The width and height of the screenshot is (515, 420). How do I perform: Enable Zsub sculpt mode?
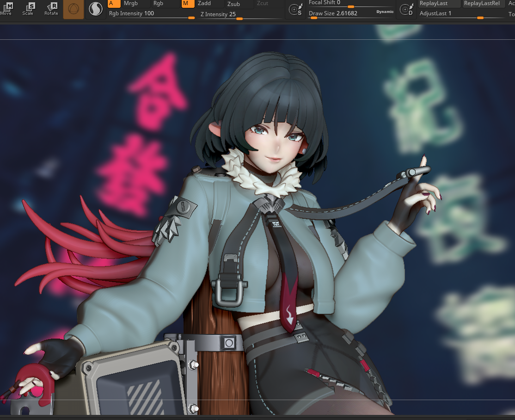239,4
